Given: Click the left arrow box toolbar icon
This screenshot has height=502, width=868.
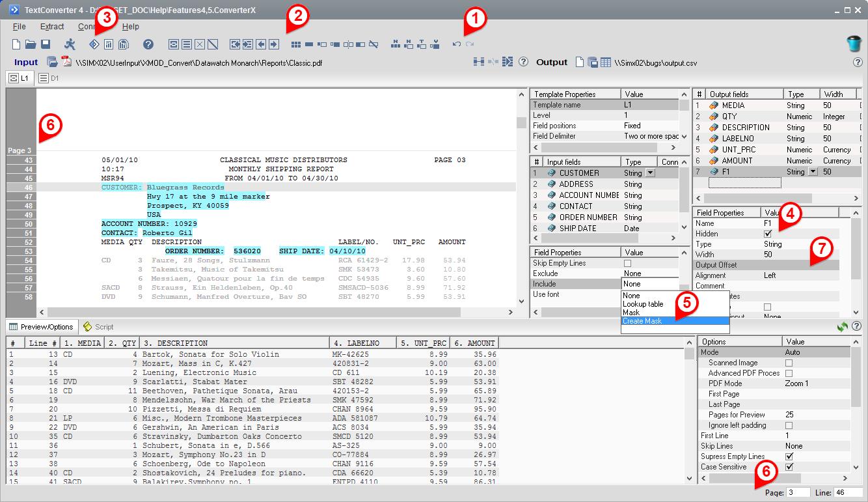Looking at the screenshot, I should pyautogui.click(x=261, y=44).
